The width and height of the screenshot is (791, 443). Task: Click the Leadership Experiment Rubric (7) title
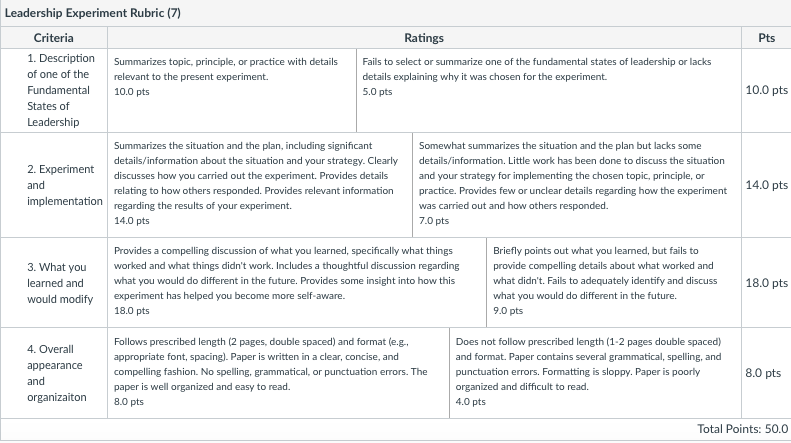(x=92, y=13)
